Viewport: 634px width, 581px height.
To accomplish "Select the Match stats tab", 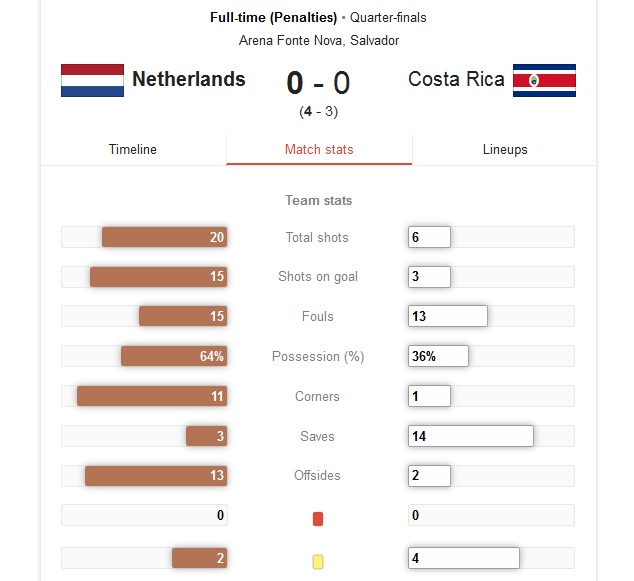I will pos(319,149).
